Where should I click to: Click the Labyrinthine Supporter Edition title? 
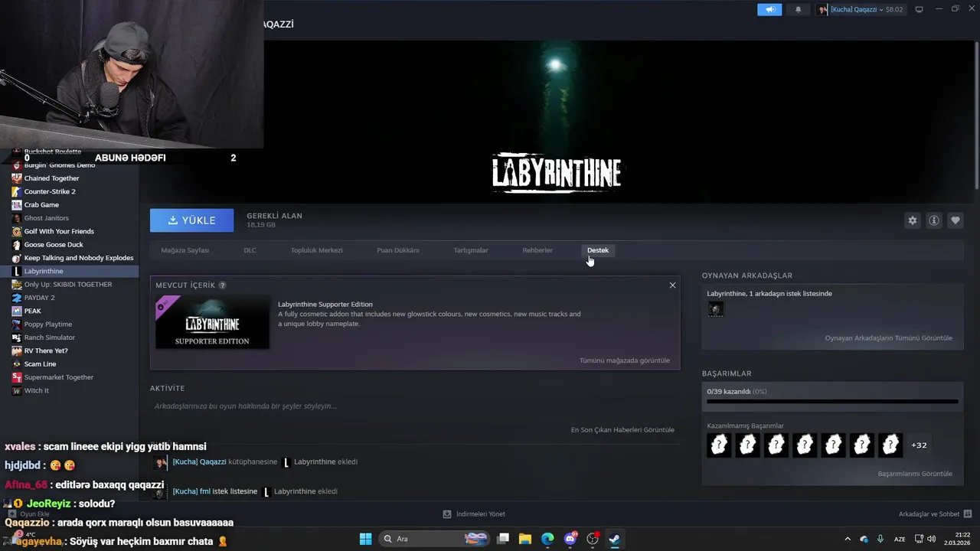tap(325, 304)
